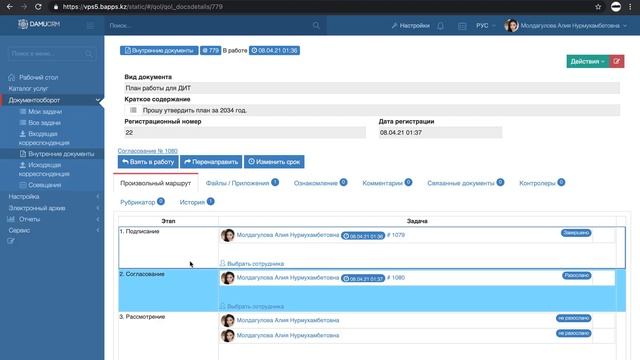This screenshot has height=360, width=640.
Task: Click the sidebar menu search field
Action: [52, 53]
